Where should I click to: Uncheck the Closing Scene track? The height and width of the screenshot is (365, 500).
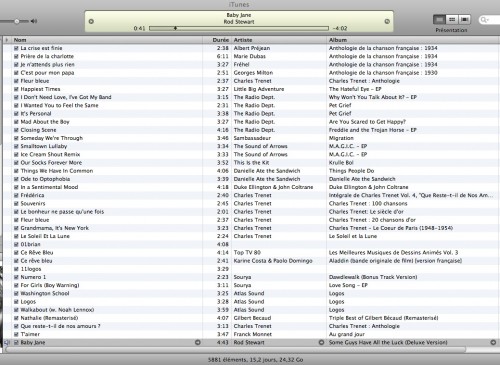click(16, 130)
